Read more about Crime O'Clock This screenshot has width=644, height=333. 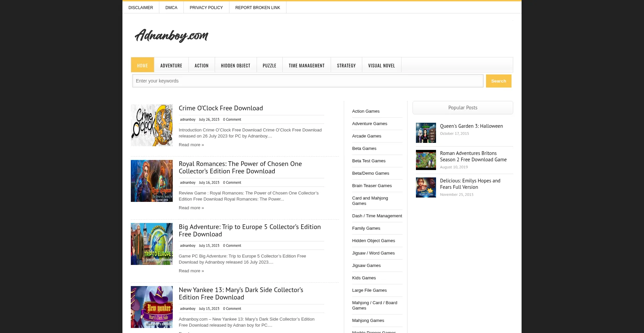(x=191, y=145)
